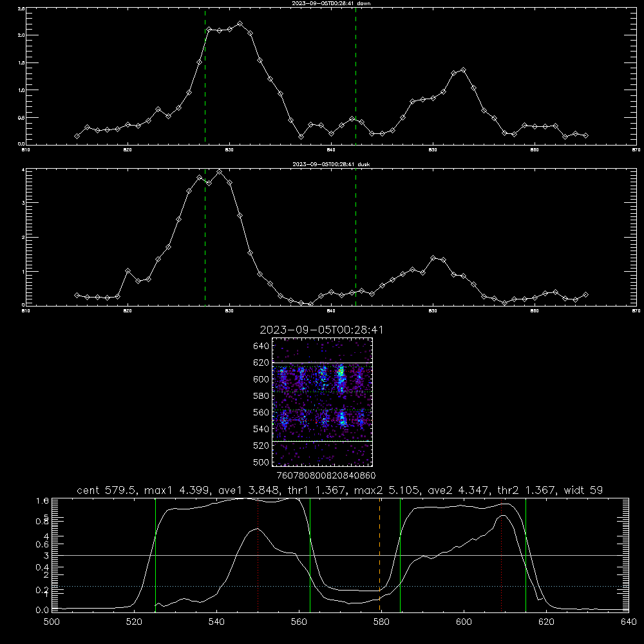Image resolution: width=644 pixels, height=644 pixels.
Task: Select the green vertical line near 615 in profile plot
Action: tap(526, 555)
